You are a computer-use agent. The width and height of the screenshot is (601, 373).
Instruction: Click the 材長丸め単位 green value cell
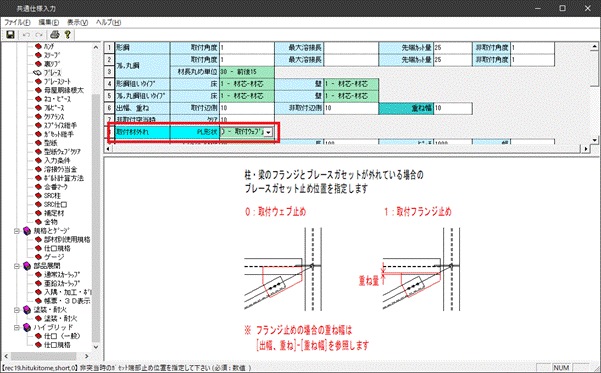tap(247, 72)
